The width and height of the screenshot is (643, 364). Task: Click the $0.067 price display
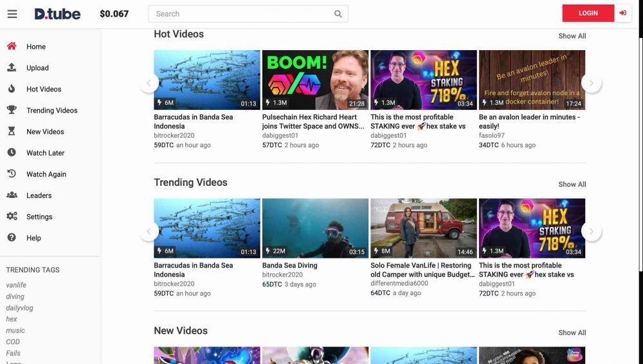114,14
